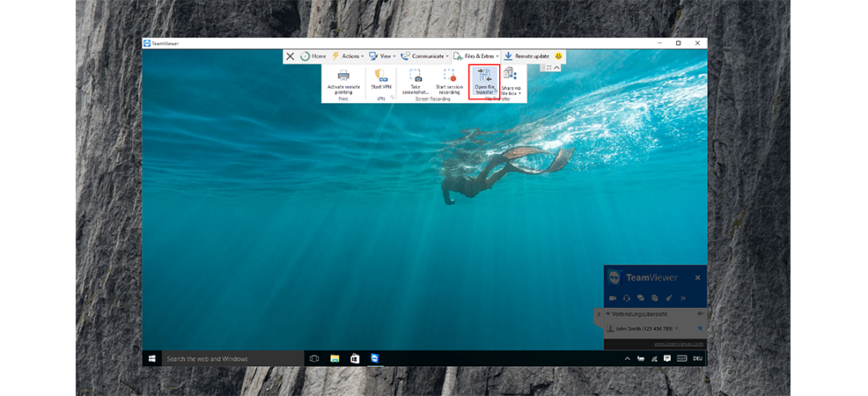
Task: Close the remote session with X icon
Action: (291, 56)
